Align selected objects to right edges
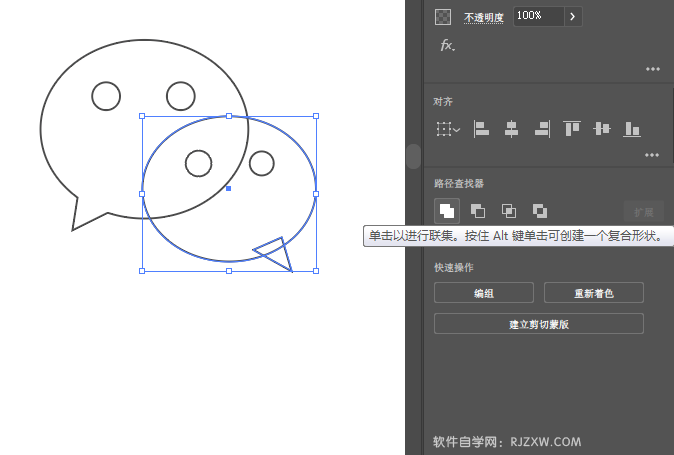Screen dimensions: 674x455 (542, 129)
